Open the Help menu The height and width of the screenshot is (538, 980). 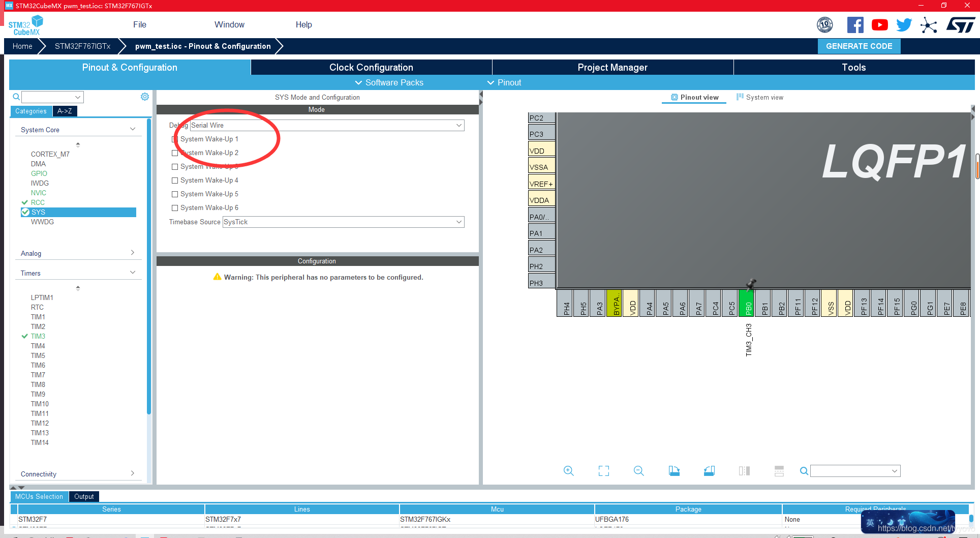[x=303, y=24]
